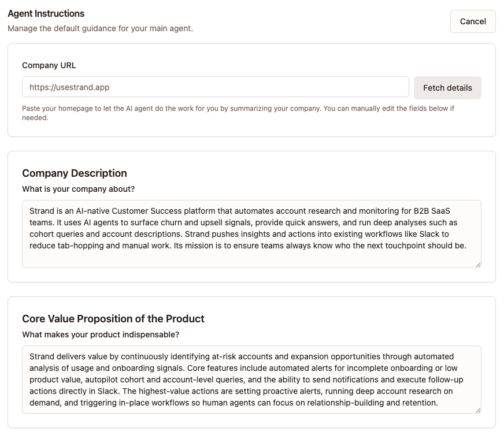The height and width of the screenshot is (435, 504).
Task: Click the Cancel button
Action: click(472, 21)
